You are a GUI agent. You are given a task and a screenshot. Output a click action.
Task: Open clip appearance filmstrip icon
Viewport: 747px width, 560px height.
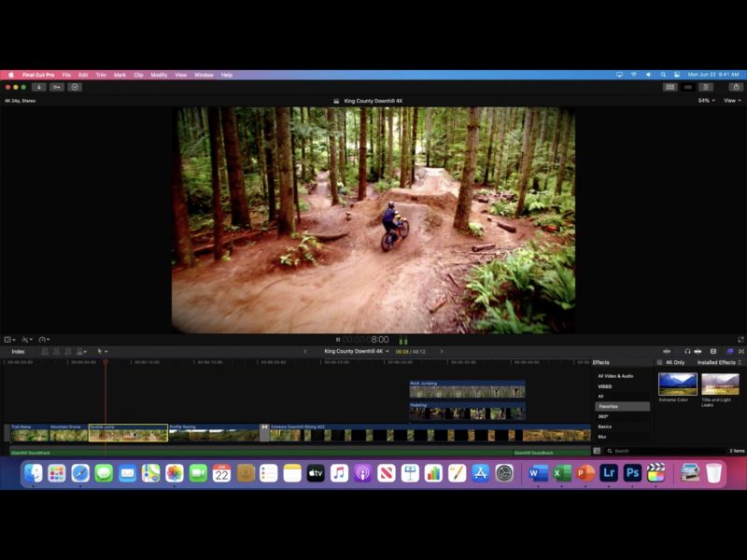713,352
